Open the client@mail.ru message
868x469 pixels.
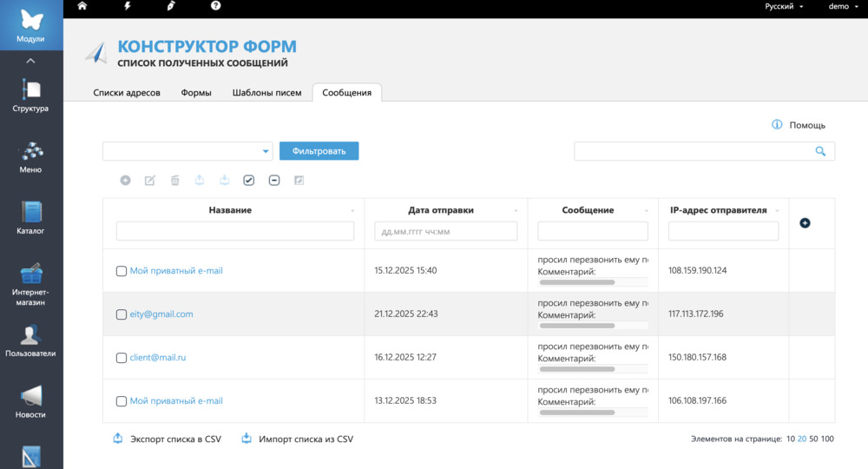pos(158,357)
